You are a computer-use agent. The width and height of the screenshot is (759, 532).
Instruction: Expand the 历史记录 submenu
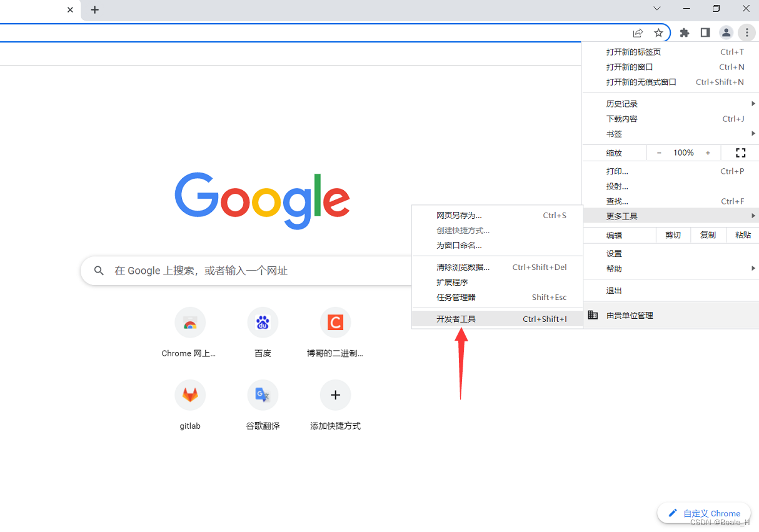point(670,104)
